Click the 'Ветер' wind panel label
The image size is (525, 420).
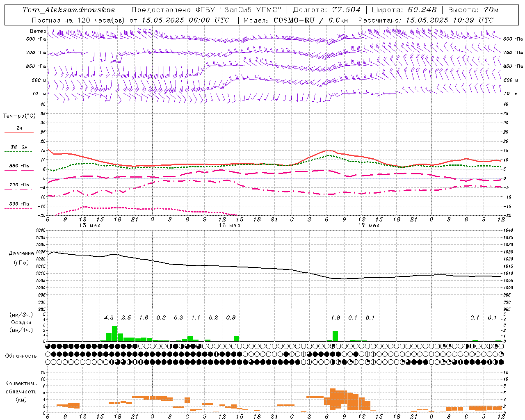click(x=38, y=31)
